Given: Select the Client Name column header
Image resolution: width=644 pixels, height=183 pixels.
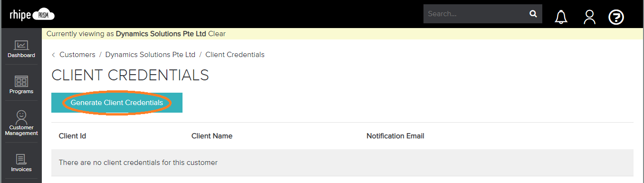Looking at the screenshot, I should (x=212, y=136).
